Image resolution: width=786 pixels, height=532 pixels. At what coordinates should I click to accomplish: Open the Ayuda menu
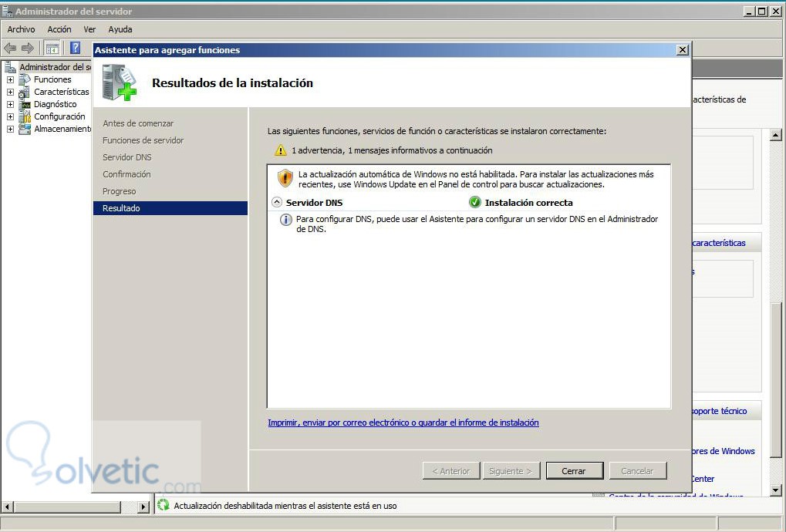120,29
